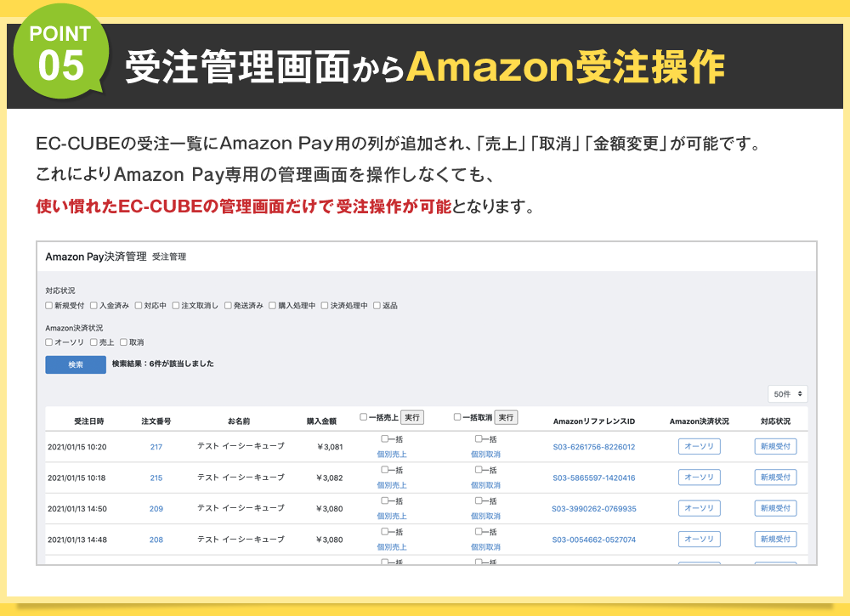
Task: Check the 売上 Amazon payment filter
Action: [93, 342]
